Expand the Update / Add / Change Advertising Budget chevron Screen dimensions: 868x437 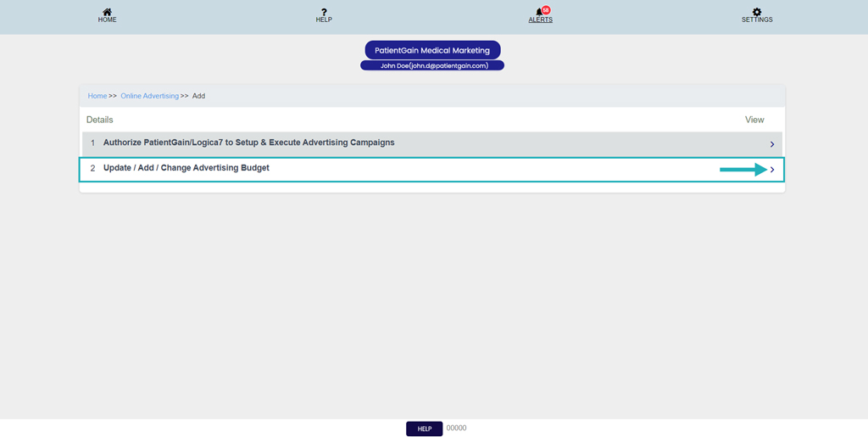[x=772, y=170]
